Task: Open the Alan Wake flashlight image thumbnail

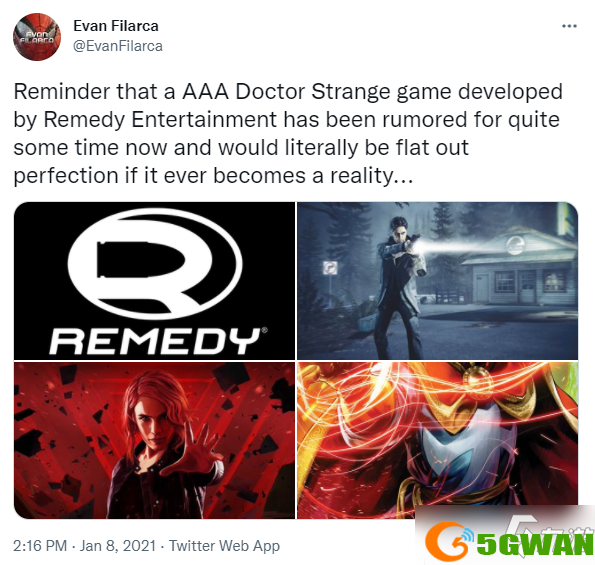Action: pos(438,280)
